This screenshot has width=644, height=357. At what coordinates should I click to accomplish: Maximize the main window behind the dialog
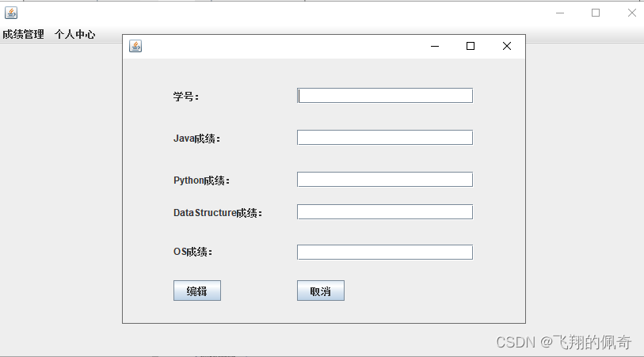pyautogui.click(x=596, y=13)
